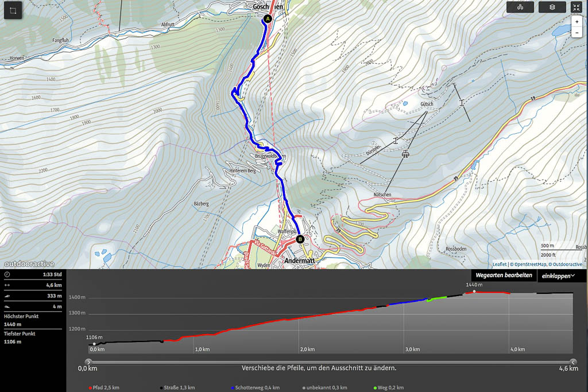Grab the right range slider handle

coord(573,362)
